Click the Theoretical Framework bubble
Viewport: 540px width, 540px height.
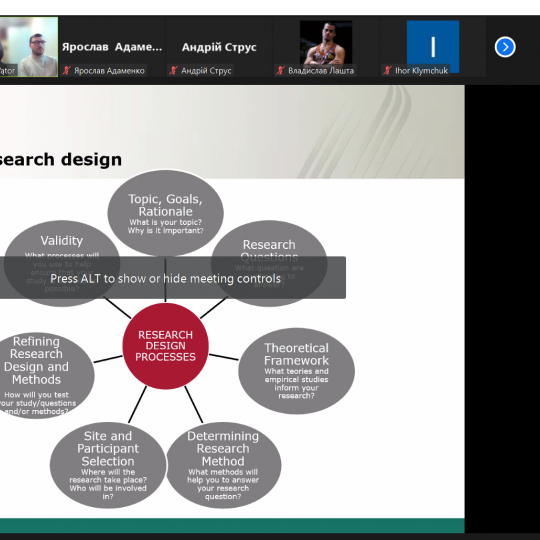296,371
